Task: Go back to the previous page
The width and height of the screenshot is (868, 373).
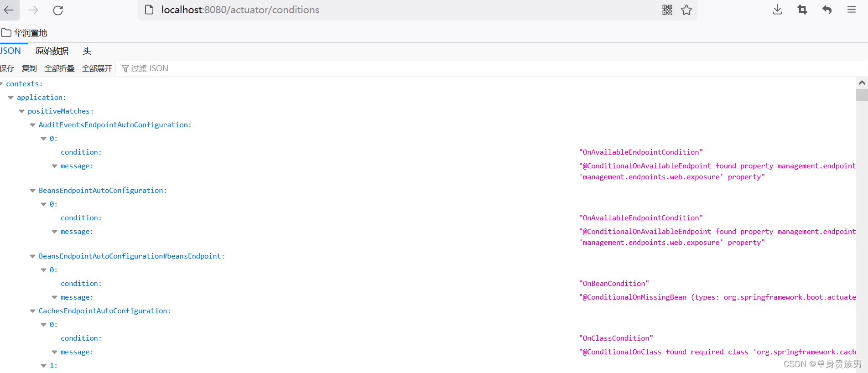Action: (x=9, y=10)
